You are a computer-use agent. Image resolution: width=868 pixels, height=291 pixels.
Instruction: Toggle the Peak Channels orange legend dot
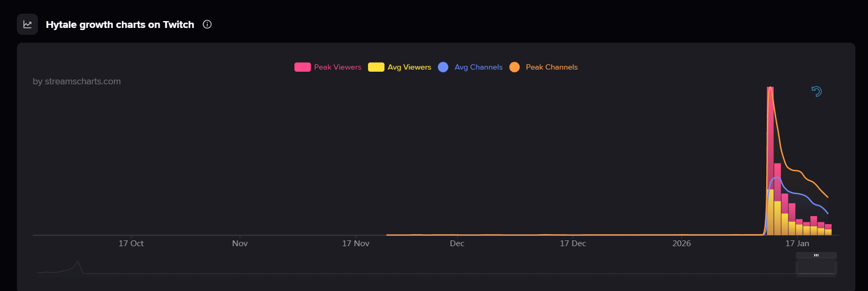click(x=515, y=67)
